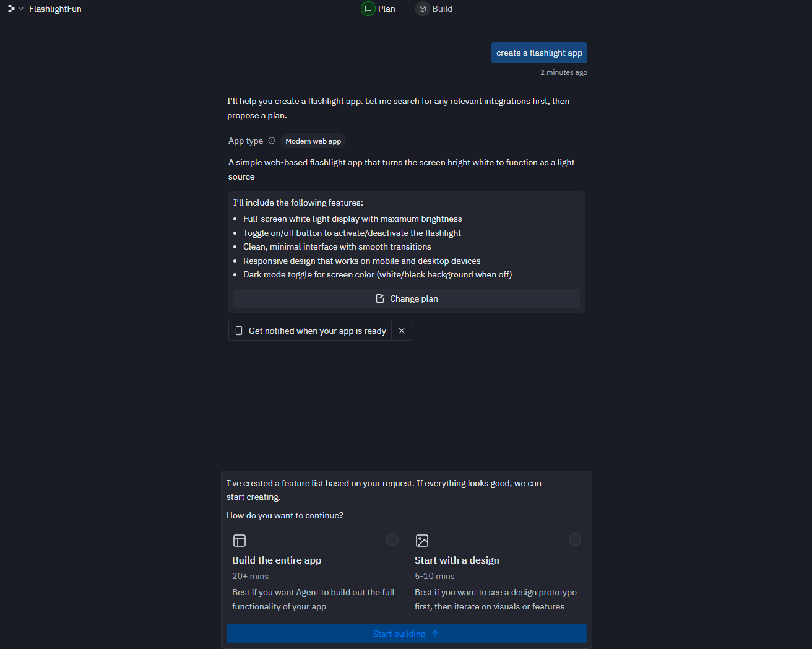The image size is (812, 649).
Task: Click the phone icon in the notification bar
Action: (x=239, y=331)
